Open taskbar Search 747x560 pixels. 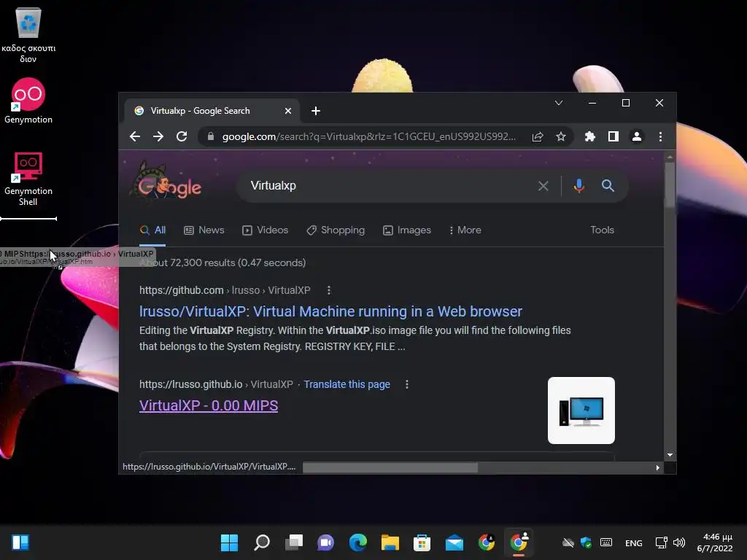click(x=262, y=542)
